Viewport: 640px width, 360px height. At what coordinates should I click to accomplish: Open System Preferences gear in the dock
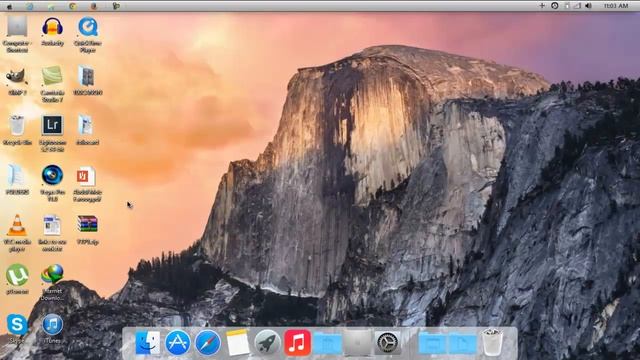pos(387,342)
